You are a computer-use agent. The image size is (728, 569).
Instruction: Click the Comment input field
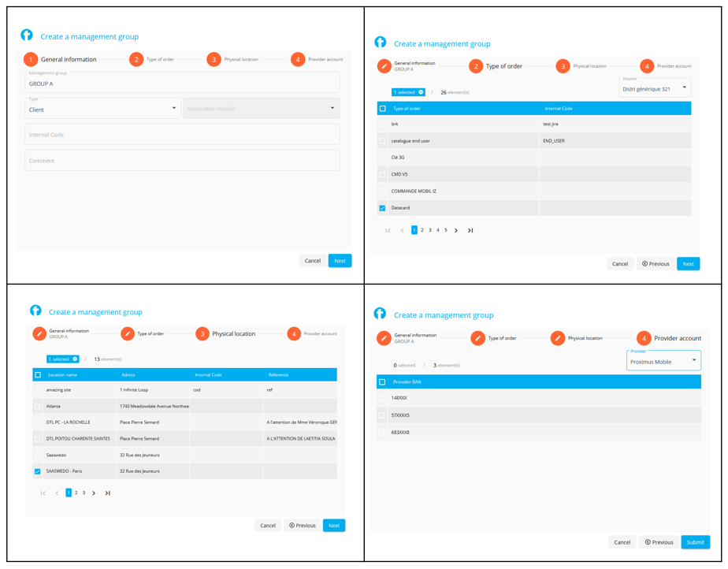[182, 161]
